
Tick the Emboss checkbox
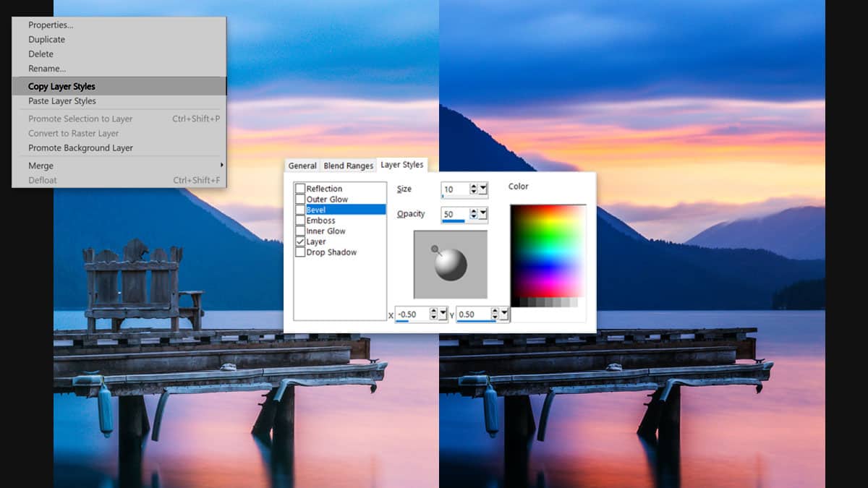coord(300,221)
